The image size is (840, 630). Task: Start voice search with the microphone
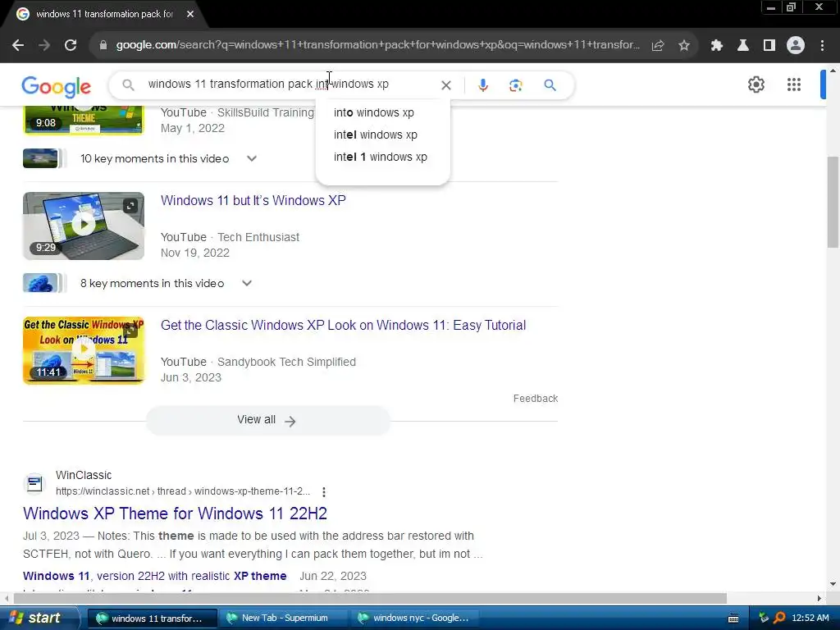(x=482, y=85)
